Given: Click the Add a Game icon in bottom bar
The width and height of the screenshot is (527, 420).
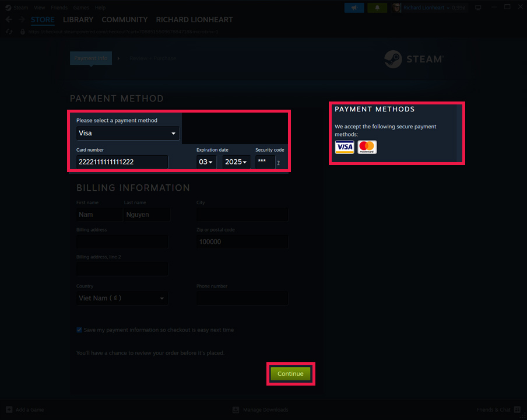Looking at the screenshot, I should coord(9,409).
